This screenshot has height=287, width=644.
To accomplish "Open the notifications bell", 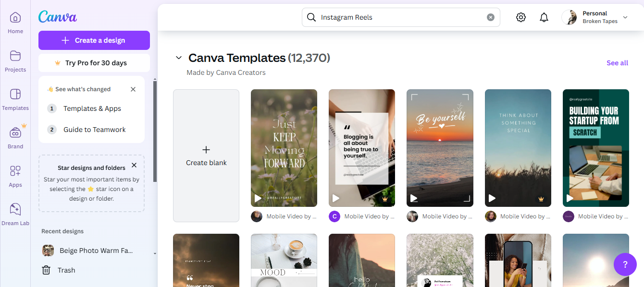I will (544, 17).
